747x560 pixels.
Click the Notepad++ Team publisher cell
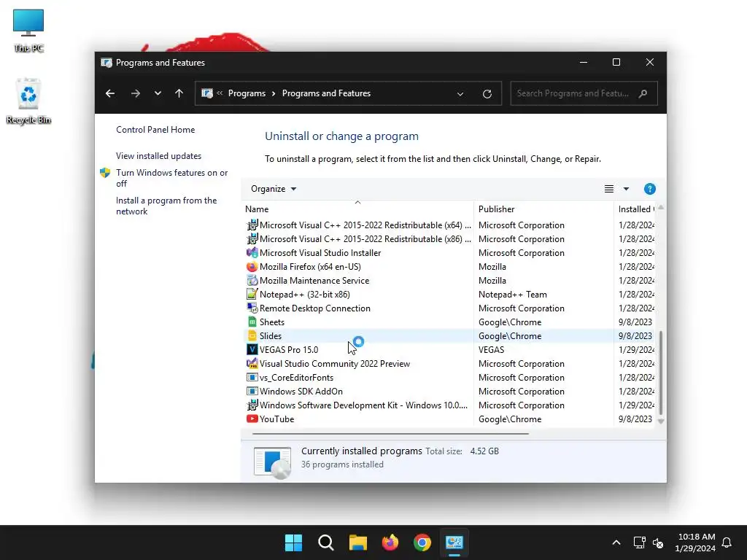pyautogui.click(x=513, y=295)
